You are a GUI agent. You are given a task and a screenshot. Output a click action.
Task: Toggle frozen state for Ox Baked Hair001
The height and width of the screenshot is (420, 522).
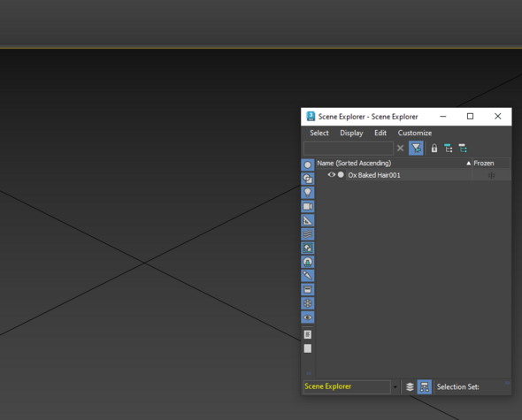(491, 175)
